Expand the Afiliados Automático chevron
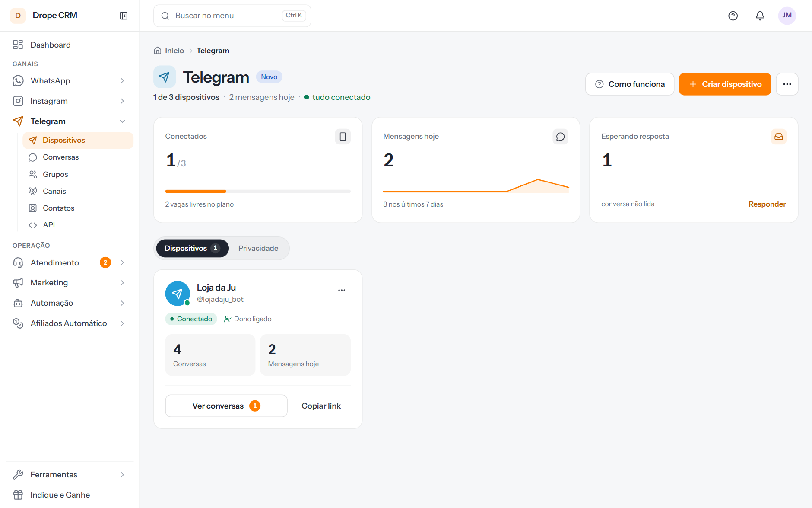This screenshot has height=508, width=812. (123, 323)
